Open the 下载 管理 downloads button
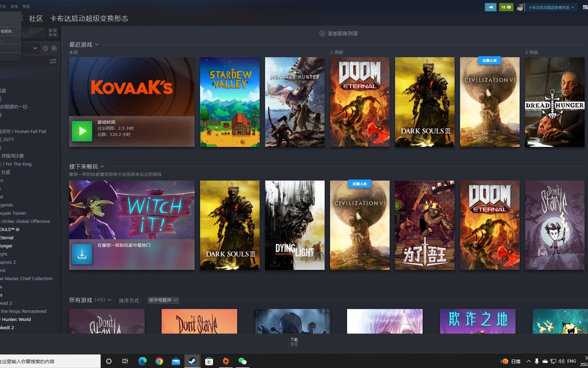The width and height of the screenshot is (588, 368). click(x=294, y=342)
